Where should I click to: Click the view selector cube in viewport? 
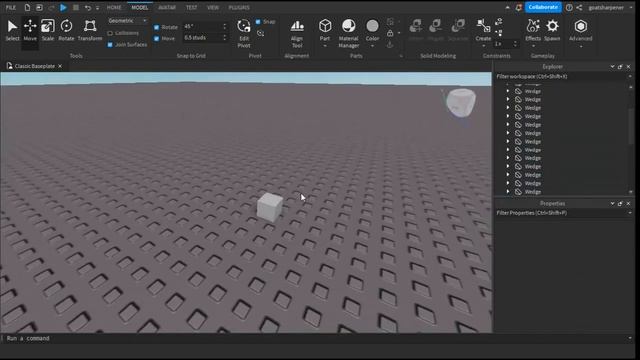(x=461, y=102)
